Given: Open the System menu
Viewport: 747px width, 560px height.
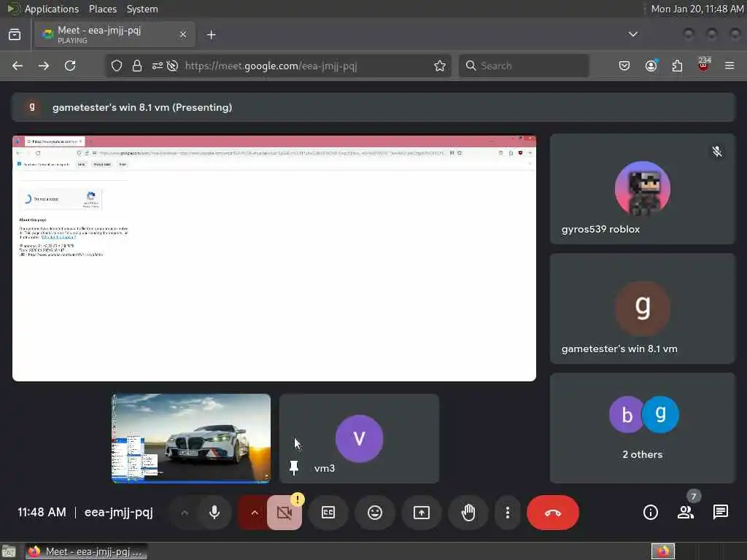Looking at the screenshot, I should [142, 9].
